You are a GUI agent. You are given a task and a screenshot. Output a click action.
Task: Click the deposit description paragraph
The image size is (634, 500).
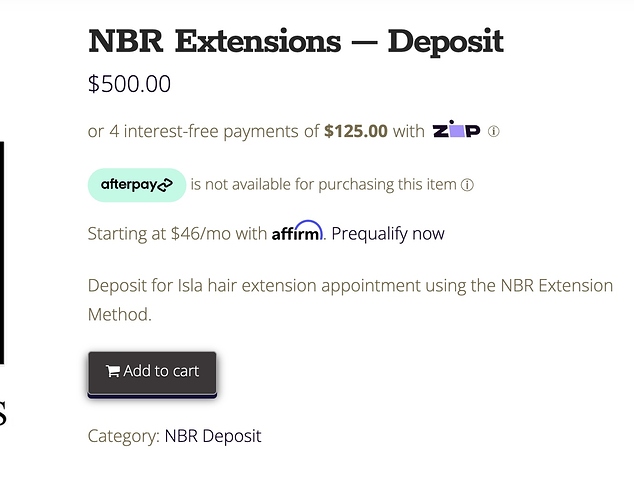[350, 299]
